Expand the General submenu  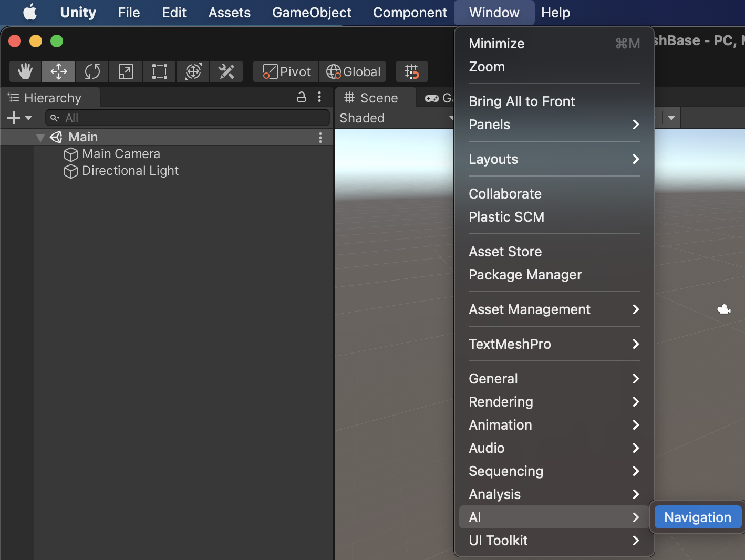554,379
